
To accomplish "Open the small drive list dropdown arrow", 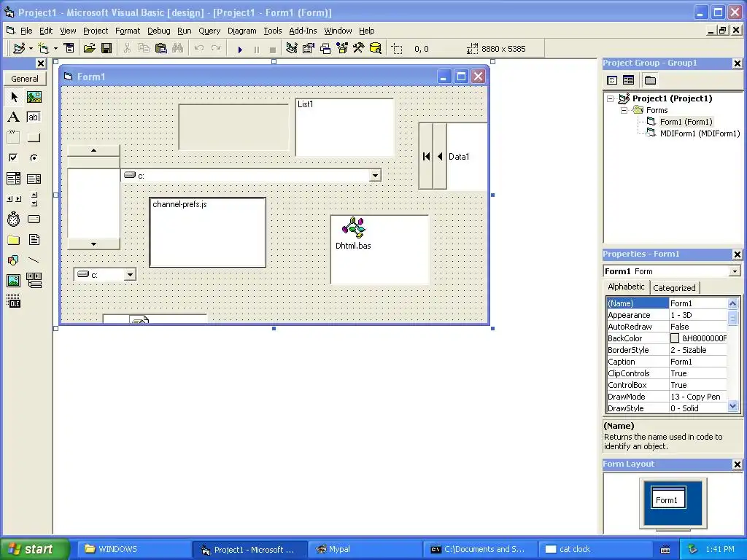I will pos(130,275).
